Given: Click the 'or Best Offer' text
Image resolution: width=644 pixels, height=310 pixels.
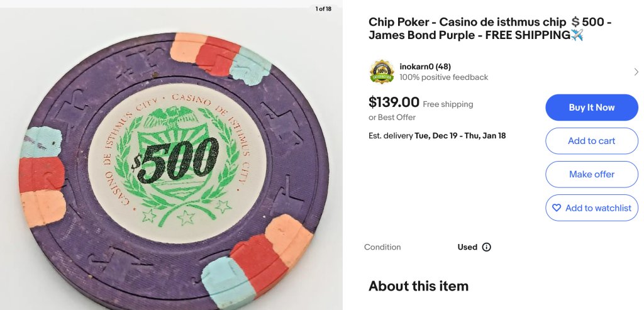Looking at the screenshot, I should pos(392,118).
